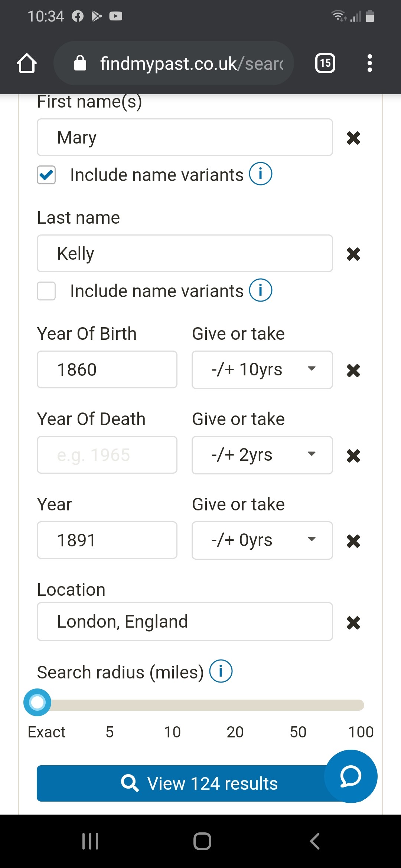Set search radius slider to 20 miles
This screenshot has width=401, height=868.
pos(235,705)
